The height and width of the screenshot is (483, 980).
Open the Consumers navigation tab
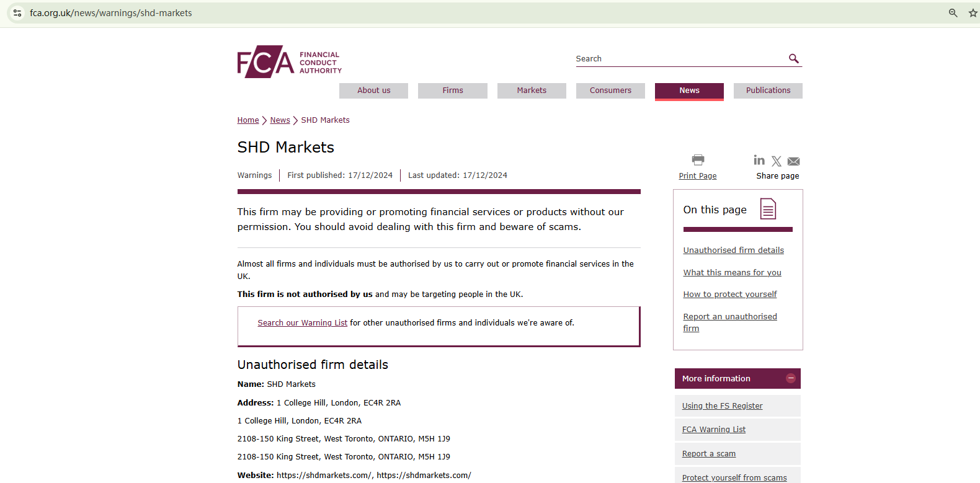(610, 91)
